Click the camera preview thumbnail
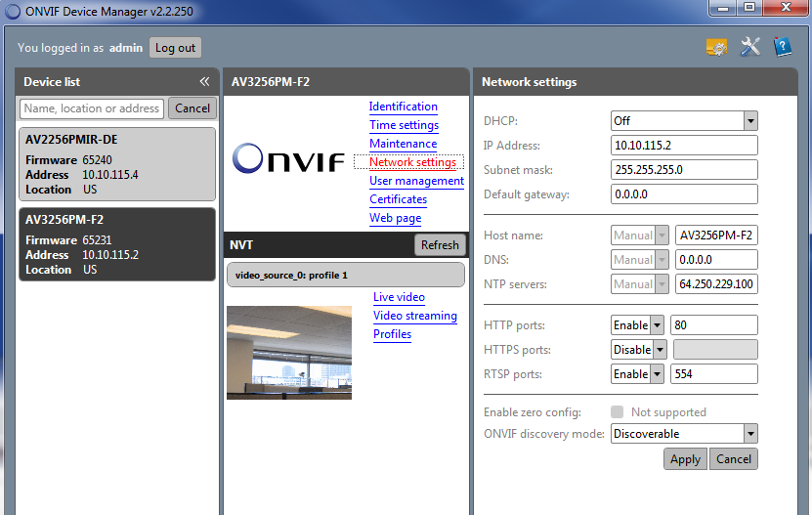The width and height of the screenshot is (812, 515). (289, 353)
